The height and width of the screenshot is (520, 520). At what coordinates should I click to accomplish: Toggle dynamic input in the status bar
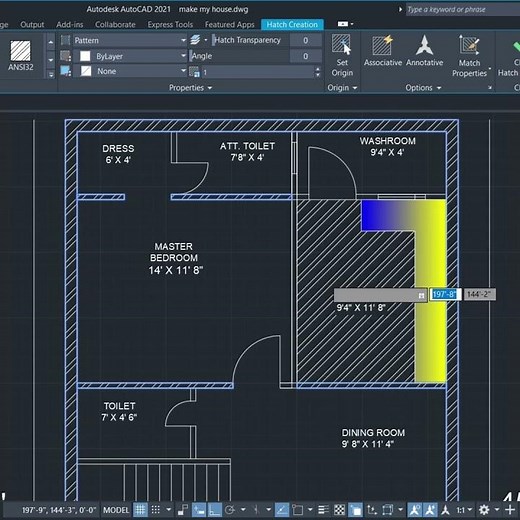coord(199,509)
